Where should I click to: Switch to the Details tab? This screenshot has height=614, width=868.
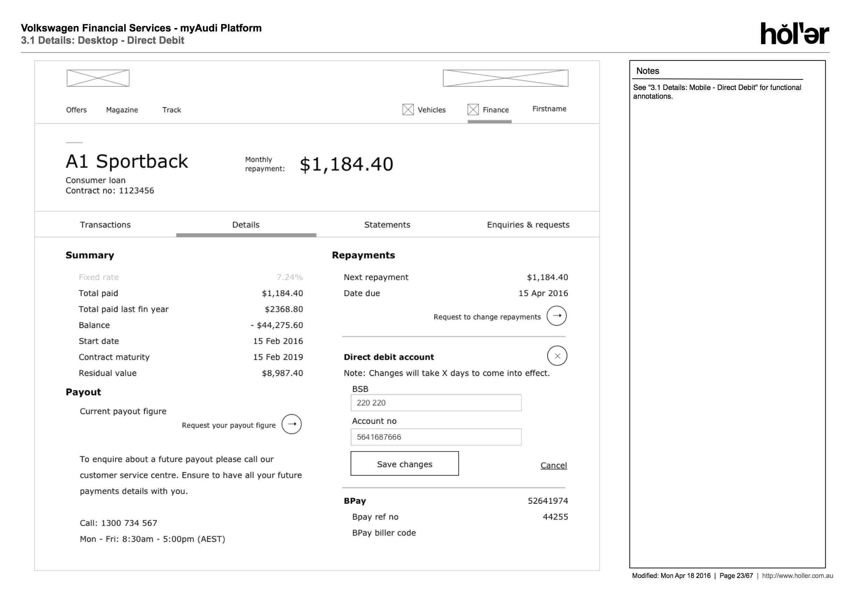[246, 225]
